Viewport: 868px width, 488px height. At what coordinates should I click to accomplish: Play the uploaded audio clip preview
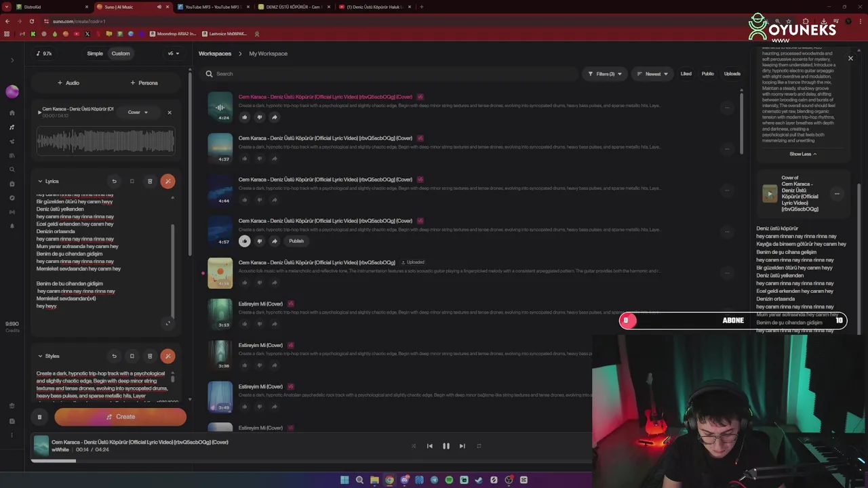[39, 112]
